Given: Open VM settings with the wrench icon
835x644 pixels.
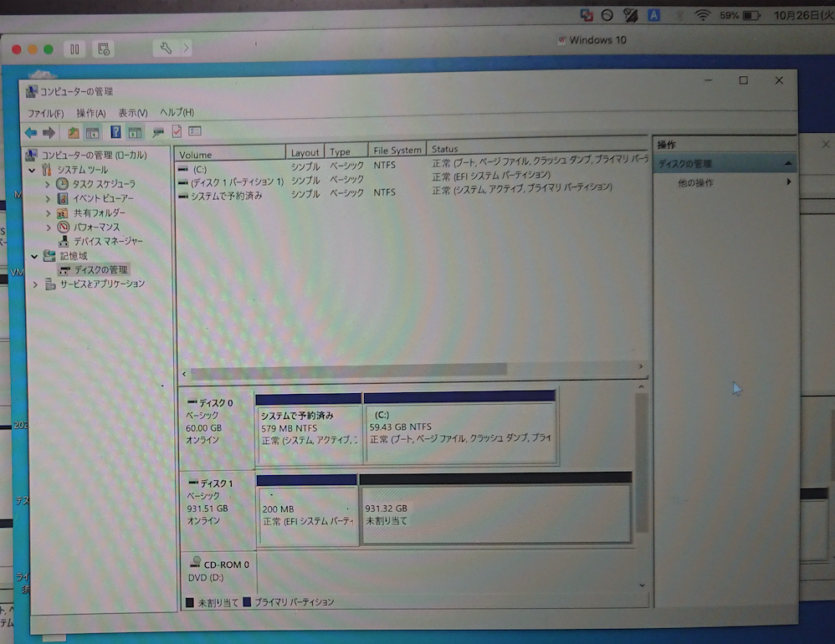Looking at the screenshot, I should (166, 49).
